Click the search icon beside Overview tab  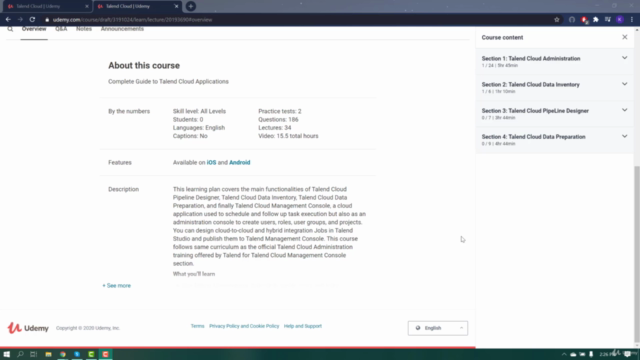[10, 29]
